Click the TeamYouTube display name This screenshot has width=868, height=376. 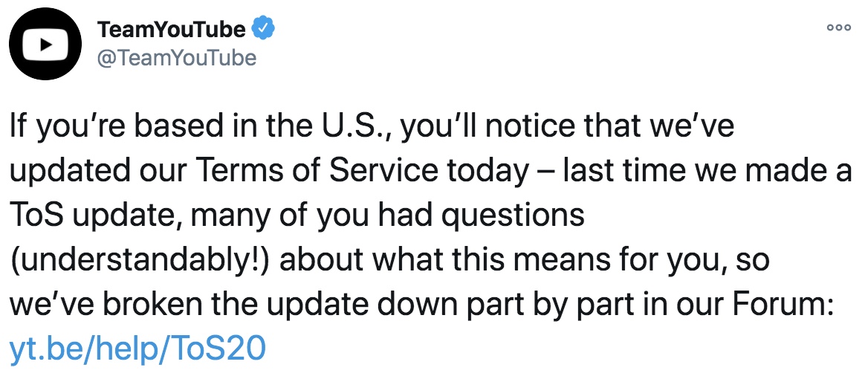pos(172,29)
